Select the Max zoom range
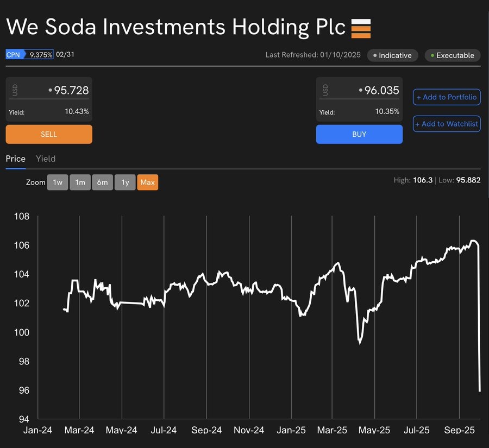Viewport: 489px width, 448px height. [x=147, y=182]
